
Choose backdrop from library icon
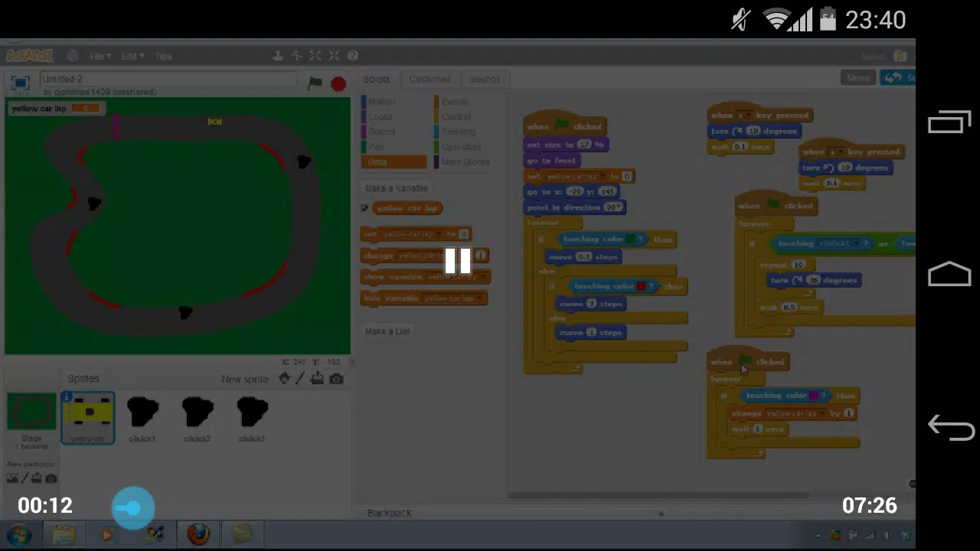point(12,479)
